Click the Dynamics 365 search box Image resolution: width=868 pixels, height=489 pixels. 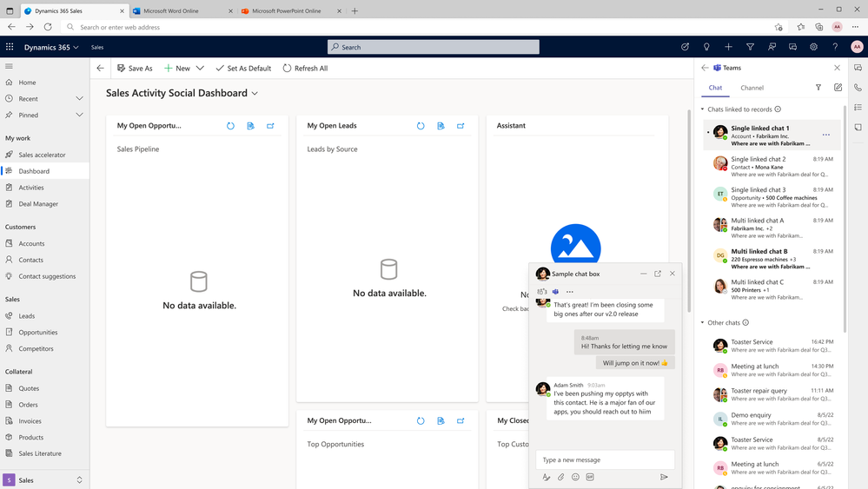tap(434, 47)
